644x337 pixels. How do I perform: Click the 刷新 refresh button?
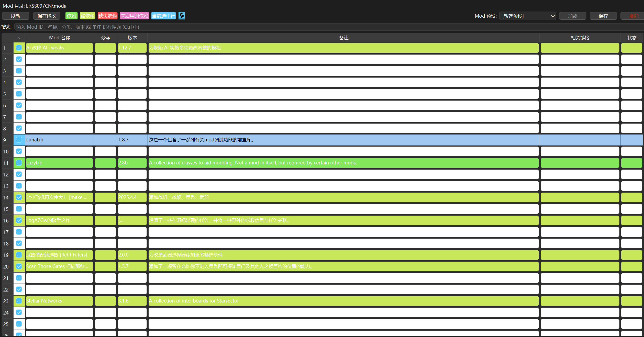[16, 16]
